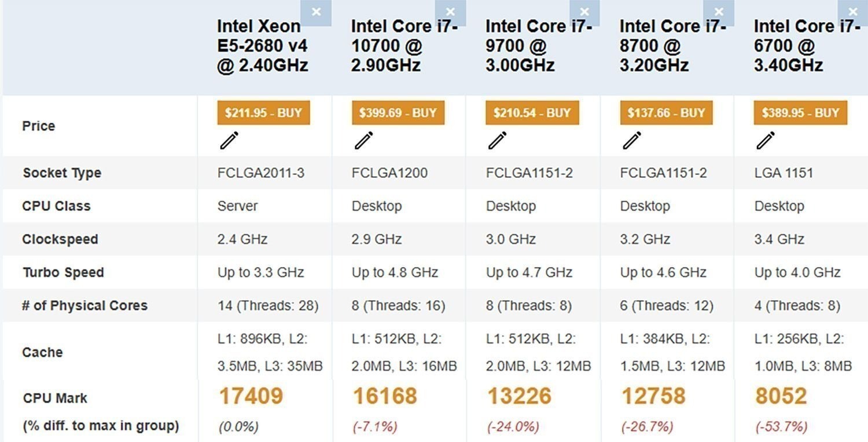Screen dimensions: 868x442
Task: Remove Intel Core i7-6700 from comparison
Action: pyautogui.click(x=853, y=12)
